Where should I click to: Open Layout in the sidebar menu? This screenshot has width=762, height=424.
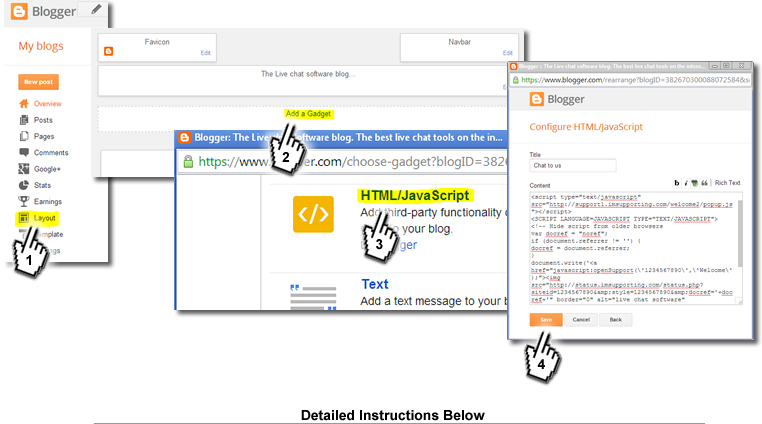click(45, 218)
